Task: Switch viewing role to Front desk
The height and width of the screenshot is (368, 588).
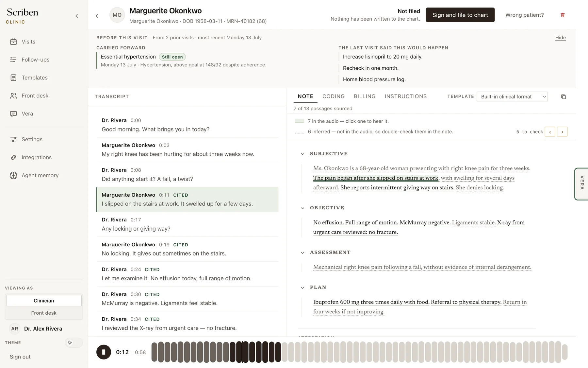Action: 44,313
